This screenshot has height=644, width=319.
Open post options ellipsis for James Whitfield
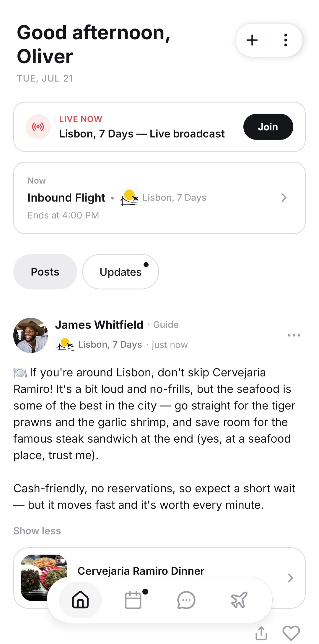coord(294,335)
